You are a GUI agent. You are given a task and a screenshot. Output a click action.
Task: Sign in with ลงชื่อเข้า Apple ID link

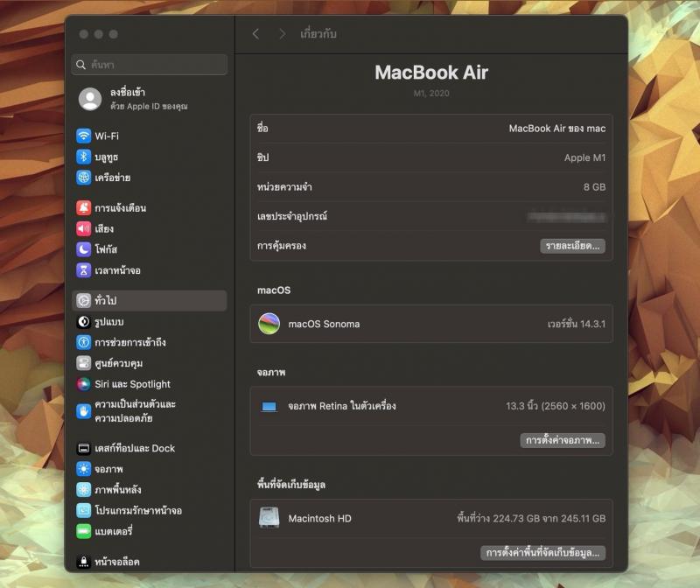pos(149,99)
